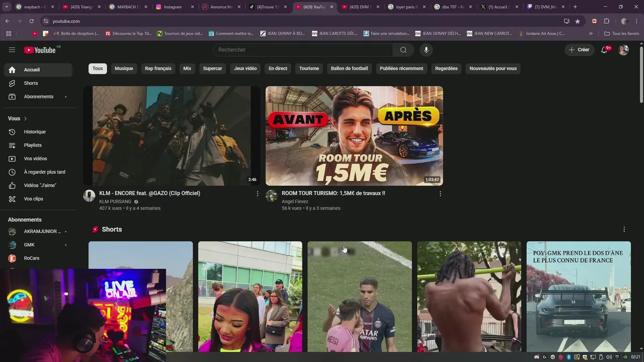644x362 pixels.
Task: Click the search magnifier button
Action: (x=403, y=50)
